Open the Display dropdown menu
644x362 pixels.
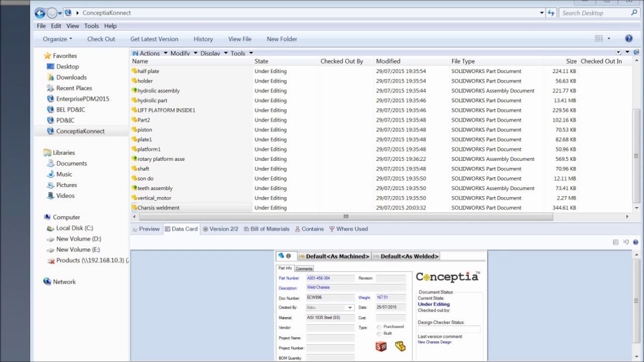pyautogui.click(x=214, y=53)
